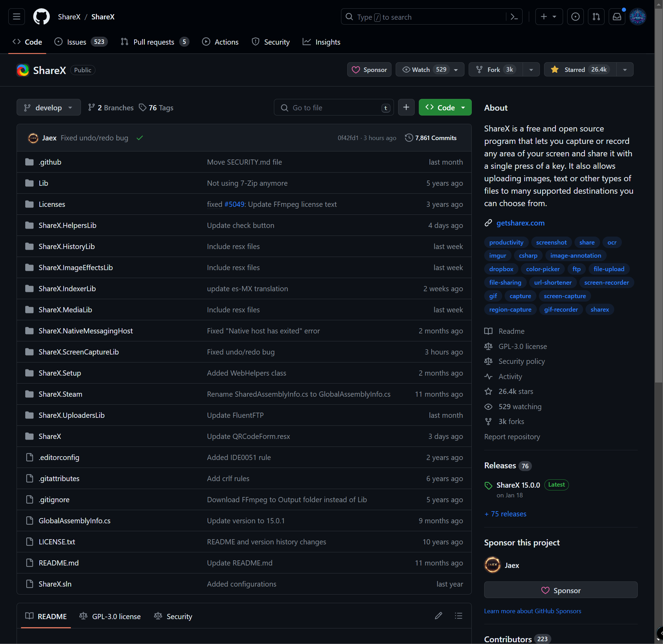Open the hamburger navigation menu

coord(17,17)
